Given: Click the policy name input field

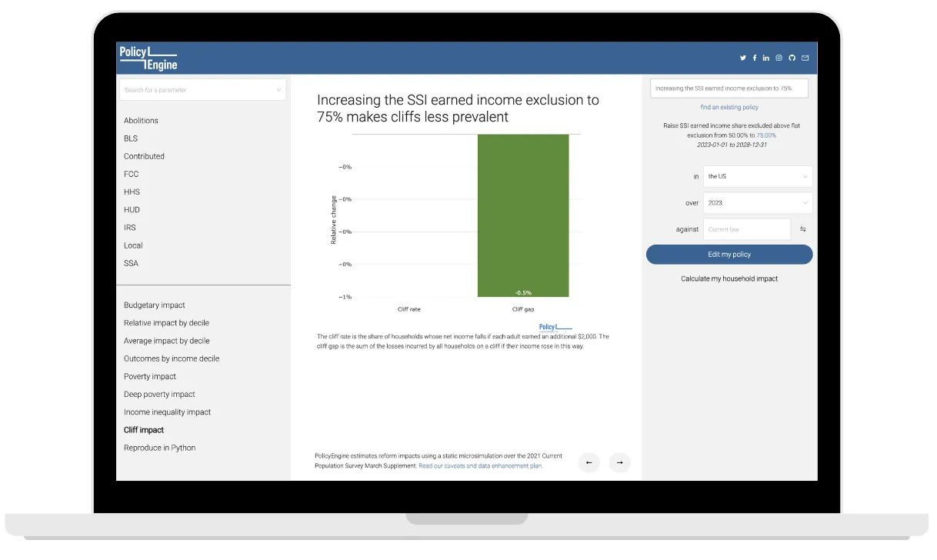Looking at the screenshot, I should (729, 88).
